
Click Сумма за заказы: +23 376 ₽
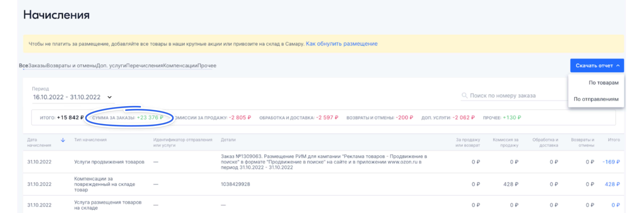pos(128,117)
